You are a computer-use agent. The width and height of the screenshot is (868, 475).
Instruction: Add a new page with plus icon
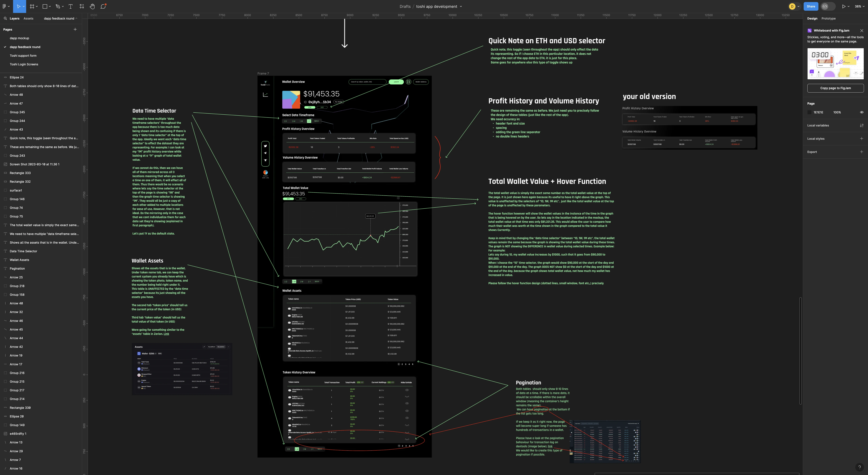(x=75, y=29)
